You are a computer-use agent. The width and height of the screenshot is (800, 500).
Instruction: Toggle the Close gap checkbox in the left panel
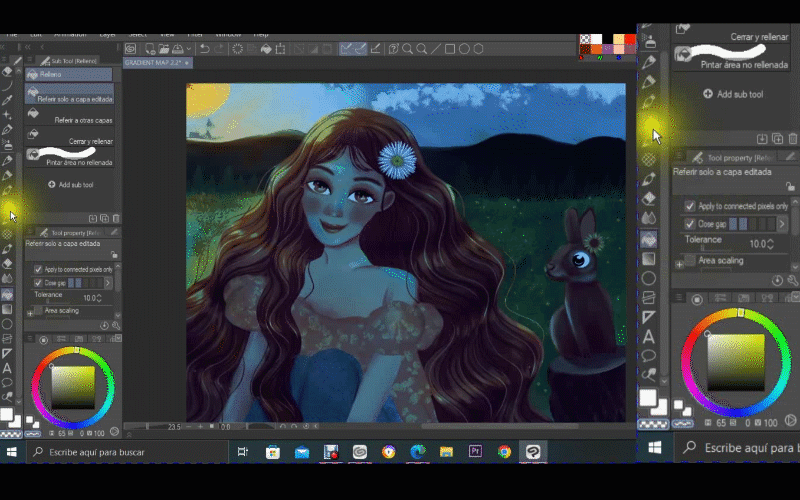coord(38,283)
